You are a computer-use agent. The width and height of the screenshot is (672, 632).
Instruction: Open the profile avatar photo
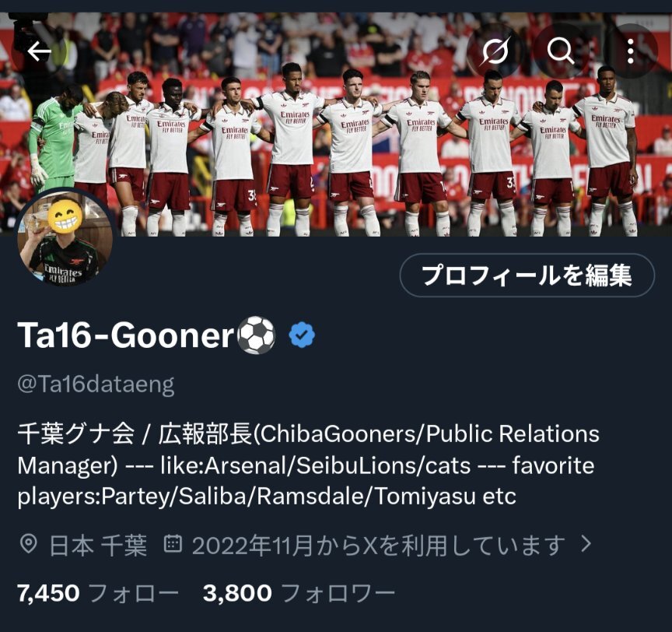point(65,237)
